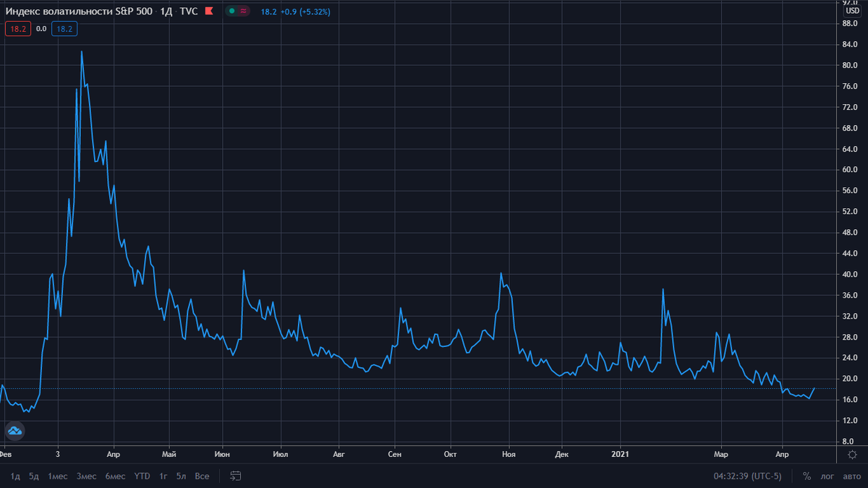Screen dimensions: 868x488
Task: Click the "2021" label on time axis
Action: (x=621, y=454)
